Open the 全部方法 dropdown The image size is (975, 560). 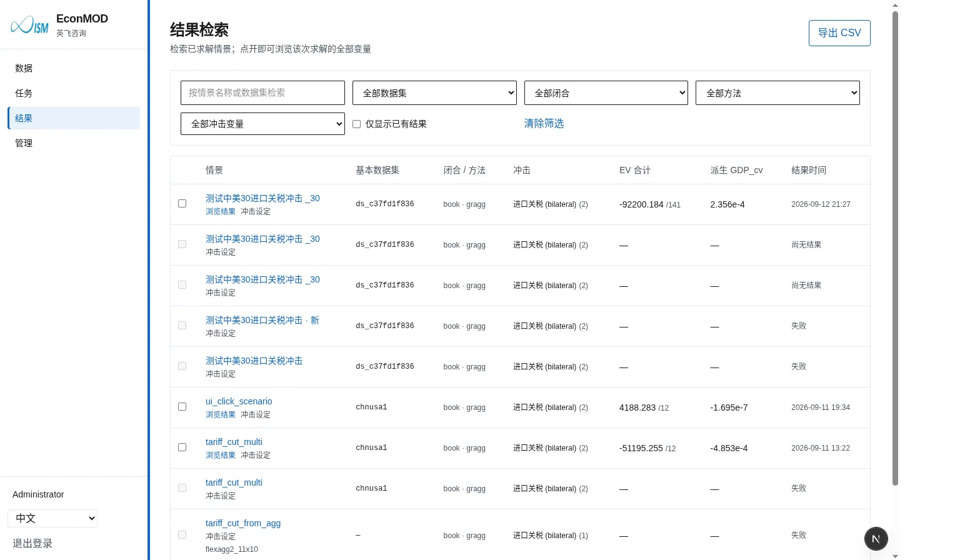coord(777,92)
